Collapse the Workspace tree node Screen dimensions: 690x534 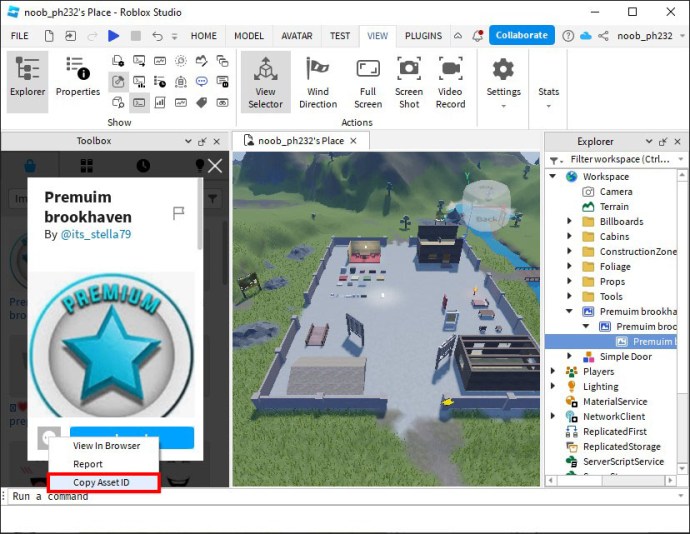tap(554, 177)
